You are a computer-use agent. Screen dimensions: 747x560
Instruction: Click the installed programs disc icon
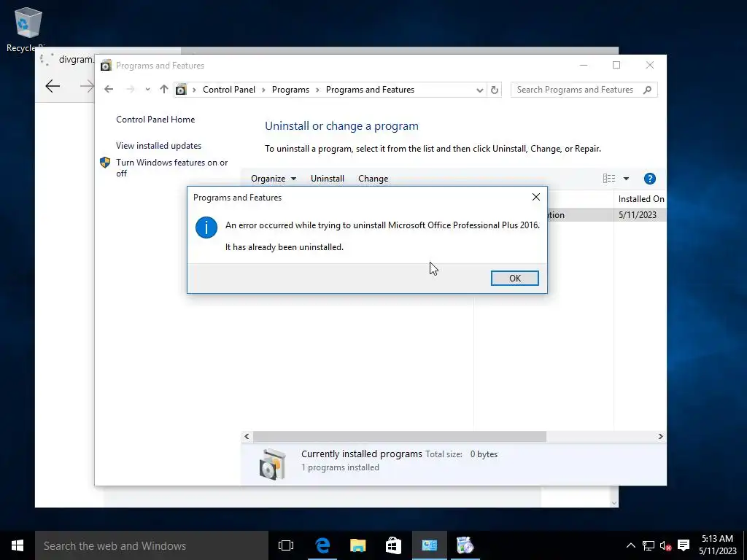coord(273,463)
